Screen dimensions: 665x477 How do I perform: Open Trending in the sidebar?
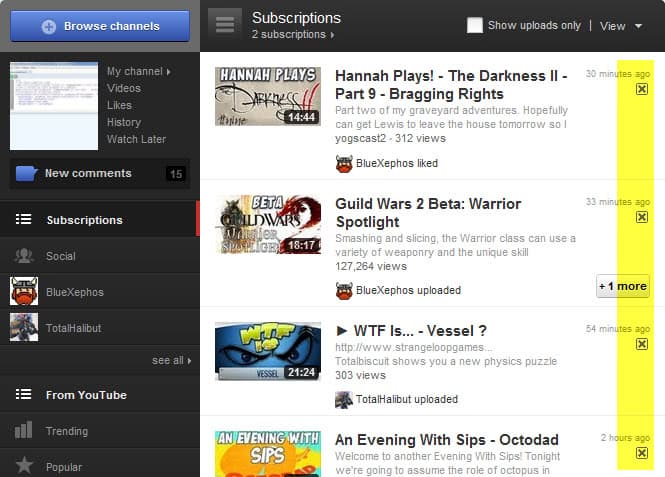pyautogui.click(x=100, y=431)
